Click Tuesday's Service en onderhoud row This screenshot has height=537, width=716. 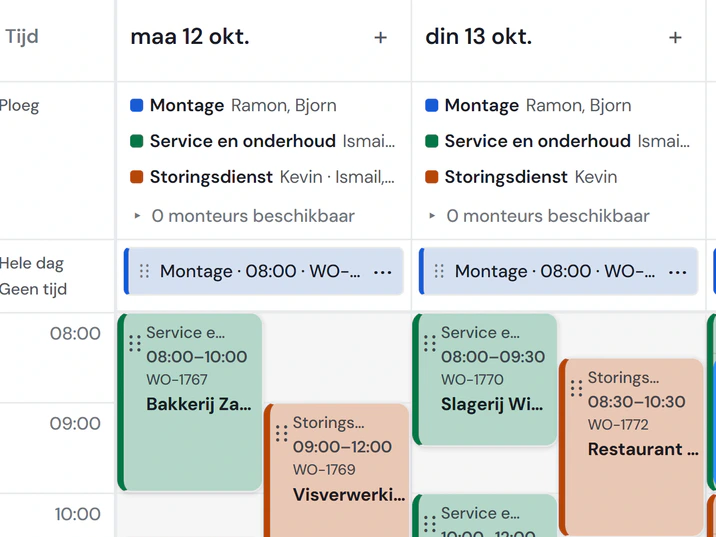558,141
